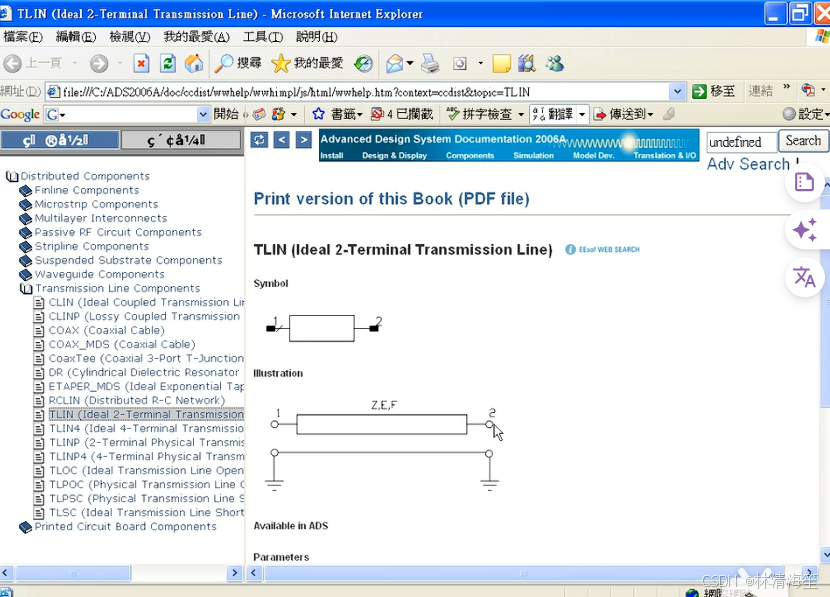The height and width of the screenshot is (597, 830).
Task: Open the translate button dropdown arrow
Action: coord(582,114)
